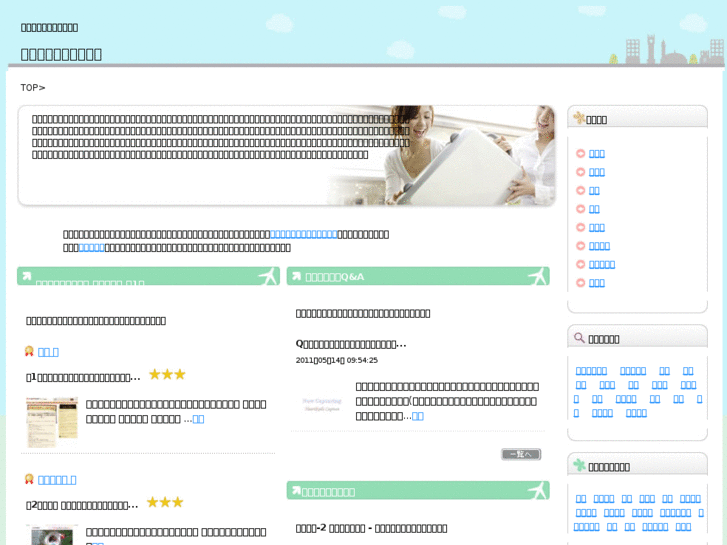The image size is (727, 545).
Task: Click the magnifier icon in sidebar panel
Action: (579, 338)
